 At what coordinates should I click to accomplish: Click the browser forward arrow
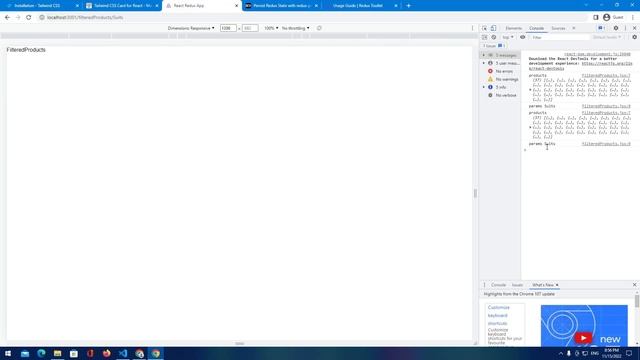(18, 18)
